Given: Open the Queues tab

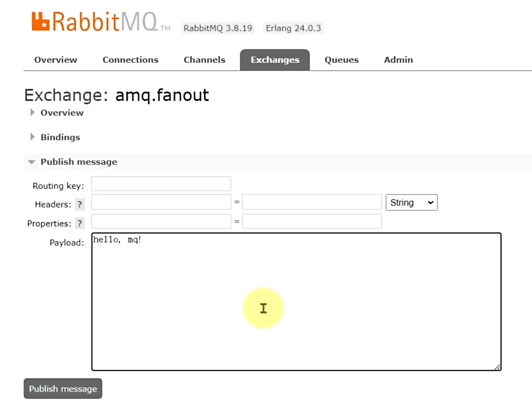Looking at the screenshot, I should pyautogui.click(x=342, y=60).
